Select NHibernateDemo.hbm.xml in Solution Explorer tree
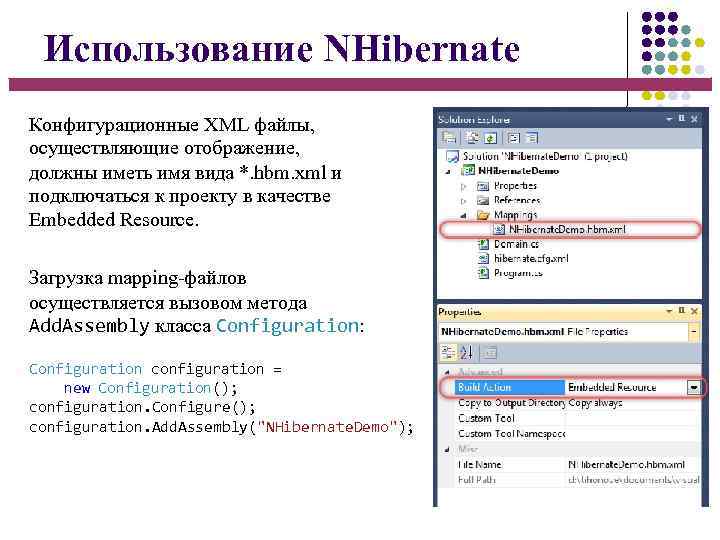This screenshot has width=720, height=540. click(567, 229)
